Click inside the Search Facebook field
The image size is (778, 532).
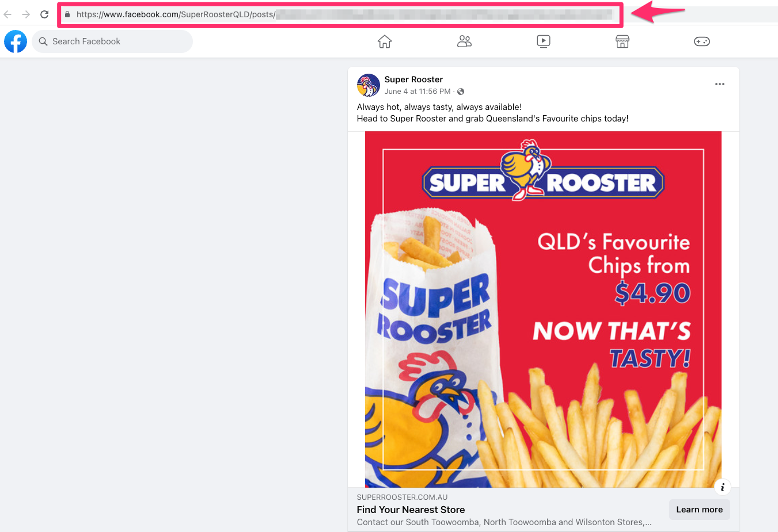[112, 41]
